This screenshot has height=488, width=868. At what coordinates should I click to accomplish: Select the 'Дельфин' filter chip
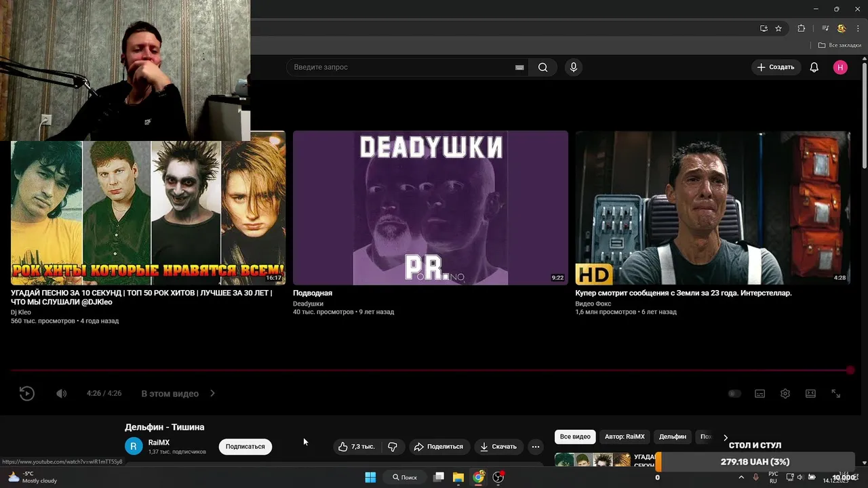pos(673,436)
